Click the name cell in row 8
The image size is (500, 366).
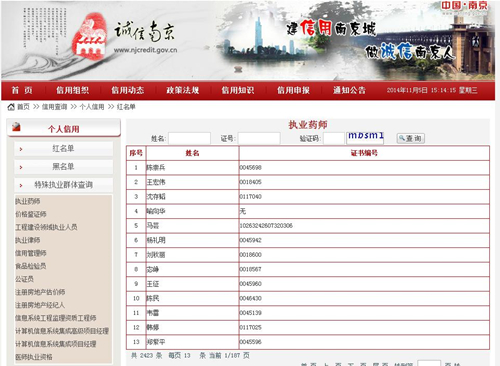192,269
